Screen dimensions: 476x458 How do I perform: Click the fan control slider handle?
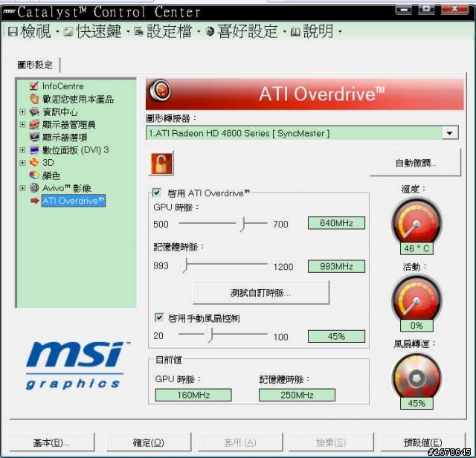click(x=210, y=335)
